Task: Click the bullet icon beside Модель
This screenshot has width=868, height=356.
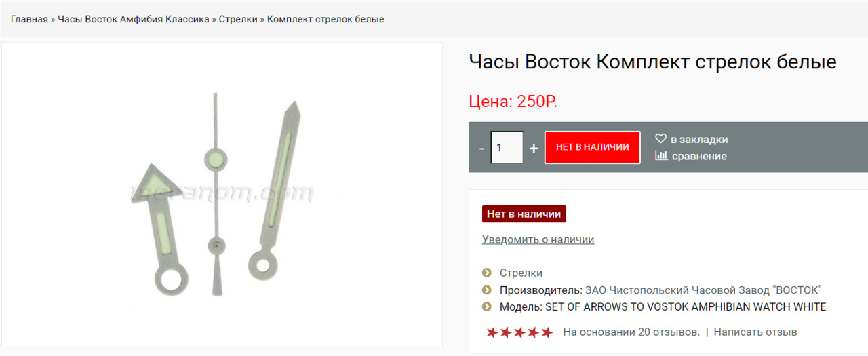Action: pyautogui.click(x=486, y=306)
